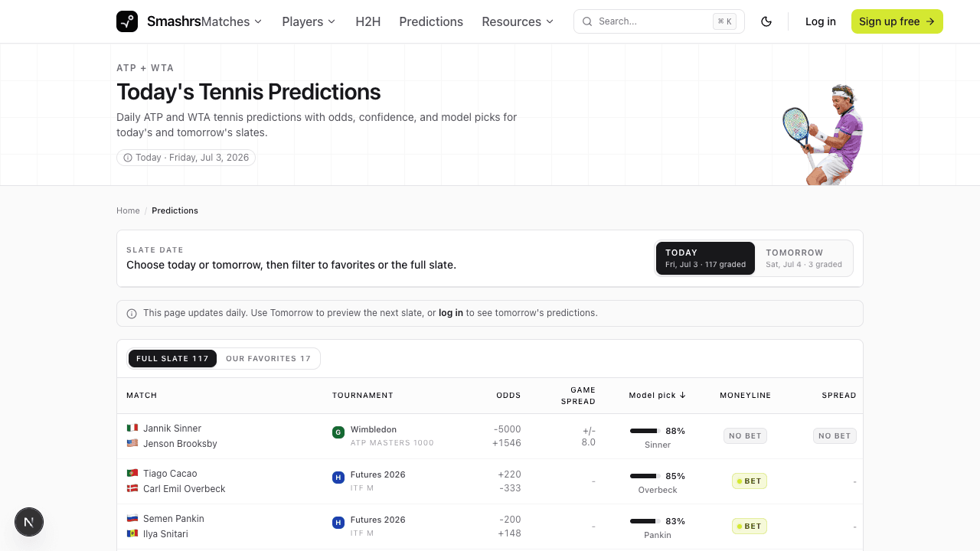The width and height of the screenshot is (980, 551).
Task: Click the Next.js N badge icon
Action: 29,523
